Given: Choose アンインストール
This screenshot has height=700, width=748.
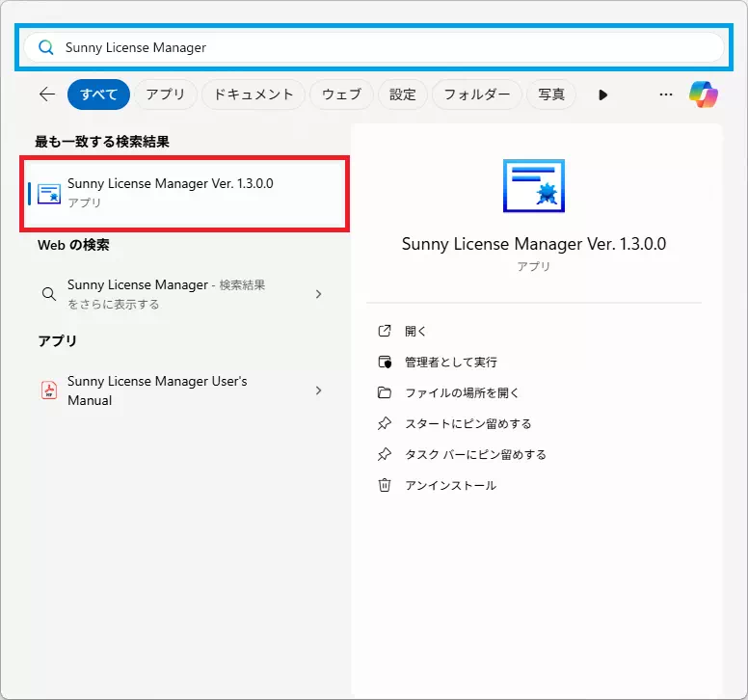Looking at the screenshot, I should click(x=451, y=485).
